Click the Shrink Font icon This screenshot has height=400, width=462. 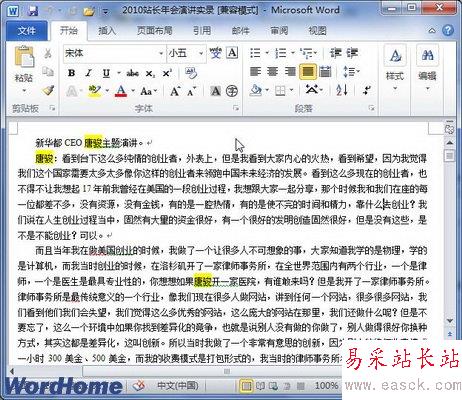coord(192,91)
